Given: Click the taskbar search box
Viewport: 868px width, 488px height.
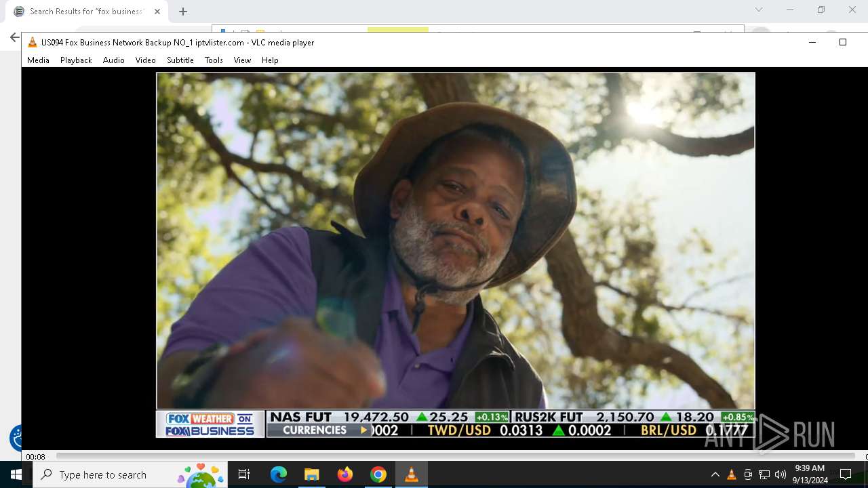Looking at the screenshot, I should point(130,474).
